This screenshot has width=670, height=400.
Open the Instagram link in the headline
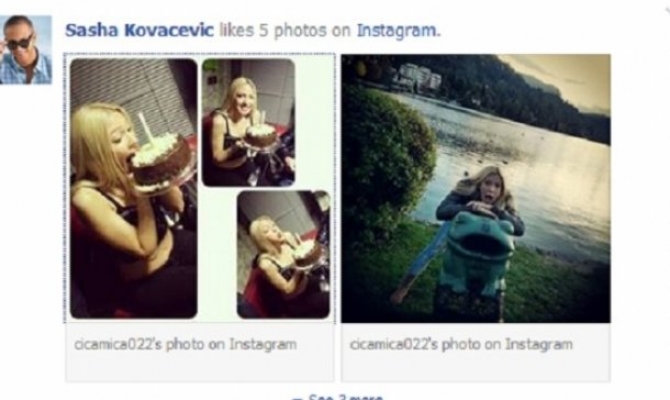[x=398, y=30]
